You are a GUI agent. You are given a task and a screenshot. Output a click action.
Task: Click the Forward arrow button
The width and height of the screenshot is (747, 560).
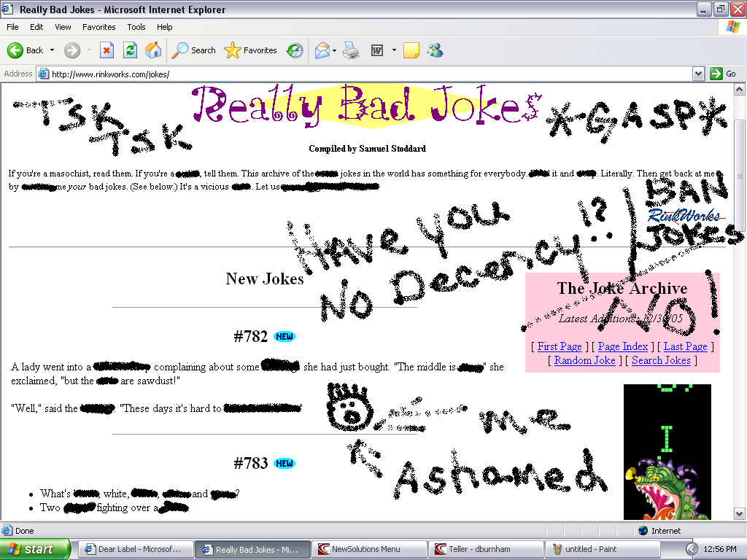[72, 50]
